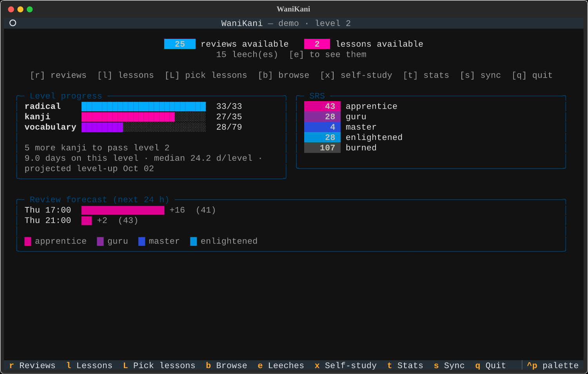The width and height of the screenshot is (588, 374).
Task: Click the master legend color square
Action: click(x=142, y=241)
